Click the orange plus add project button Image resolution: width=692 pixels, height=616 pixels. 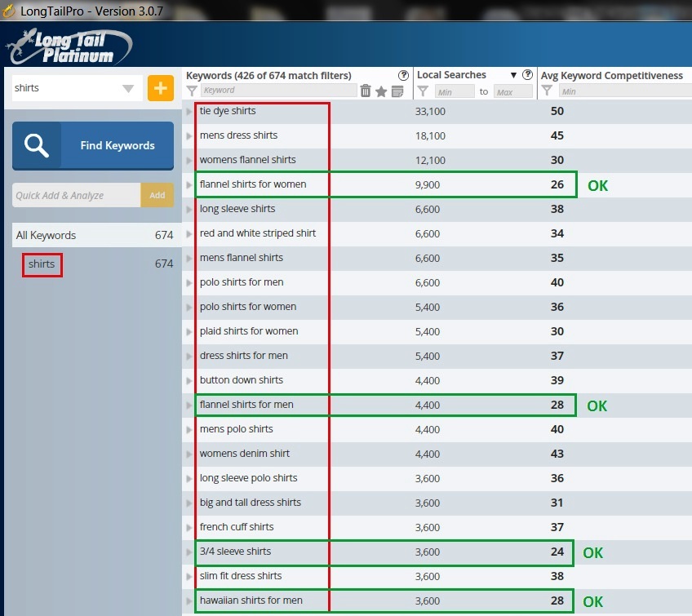(x=160, y=88)
